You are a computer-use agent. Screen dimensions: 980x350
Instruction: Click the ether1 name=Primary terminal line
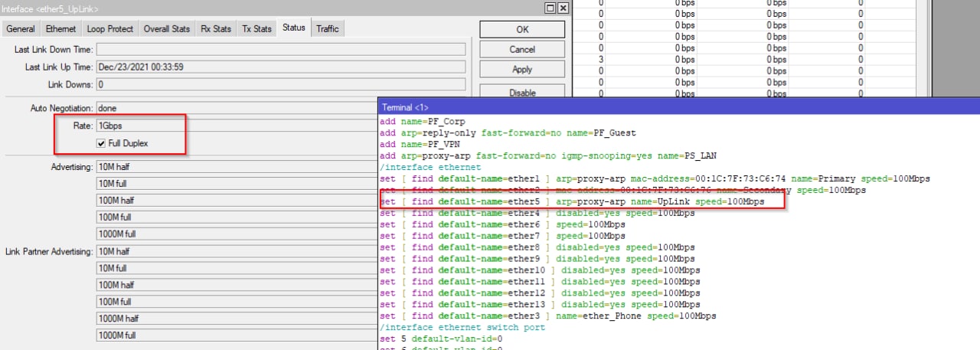(655, 178)
